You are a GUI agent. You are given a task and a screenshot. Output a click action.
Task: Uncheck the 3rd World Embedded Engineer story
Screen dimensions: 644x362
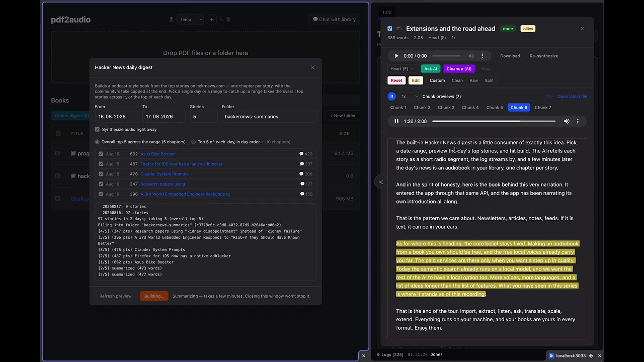(x=101, y=194)
